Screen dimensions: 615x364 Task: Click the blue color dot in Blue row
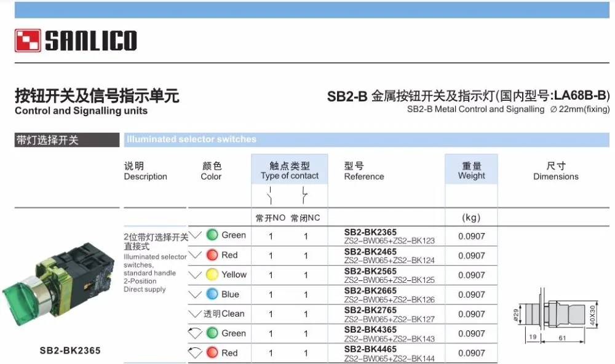pyautogui.click(x=212, y=294)
